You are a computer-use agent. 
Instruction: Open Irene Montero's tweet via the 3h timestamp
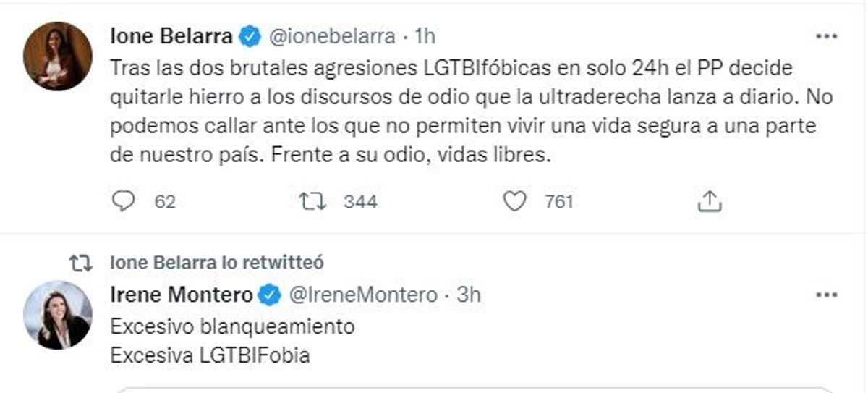(469, 295)
